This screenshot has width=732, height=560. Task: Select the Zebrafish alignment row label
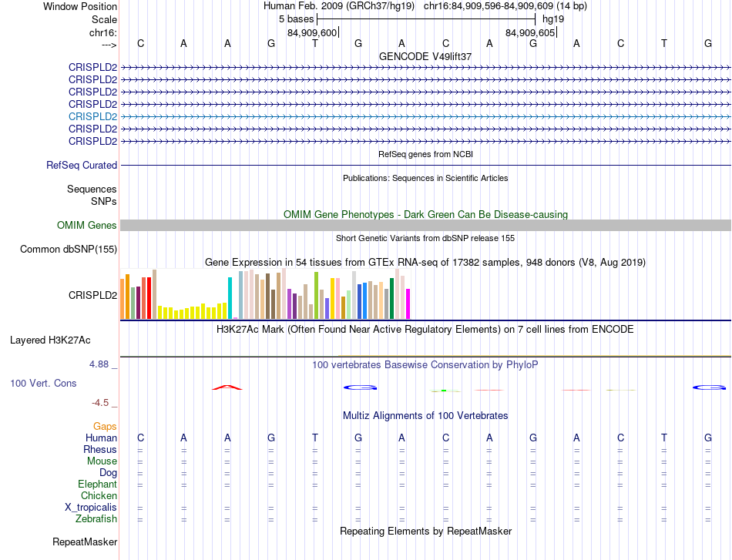pos(96,518)
